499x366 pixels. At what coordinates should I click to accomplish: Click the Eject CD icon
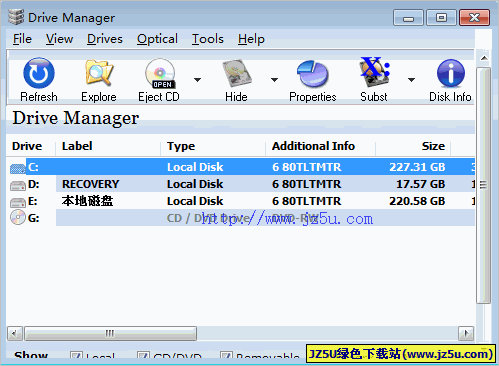(160, 73)
